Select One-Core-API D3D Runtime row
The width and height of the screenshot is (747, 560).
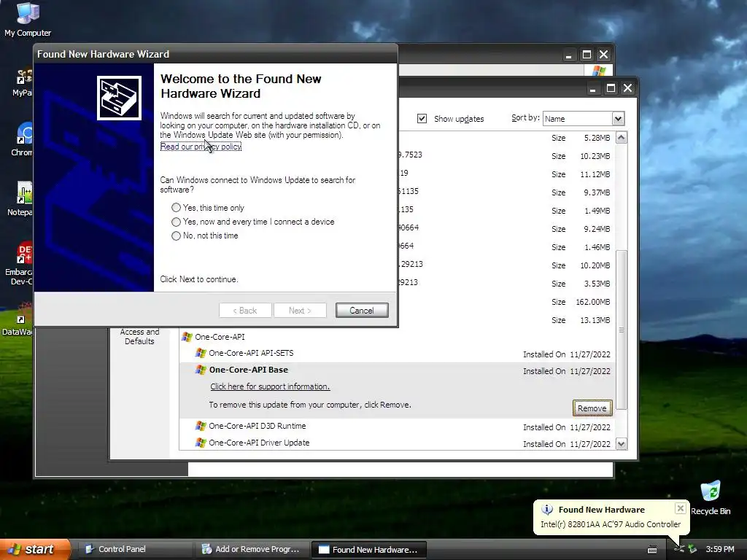pos(396,426)
